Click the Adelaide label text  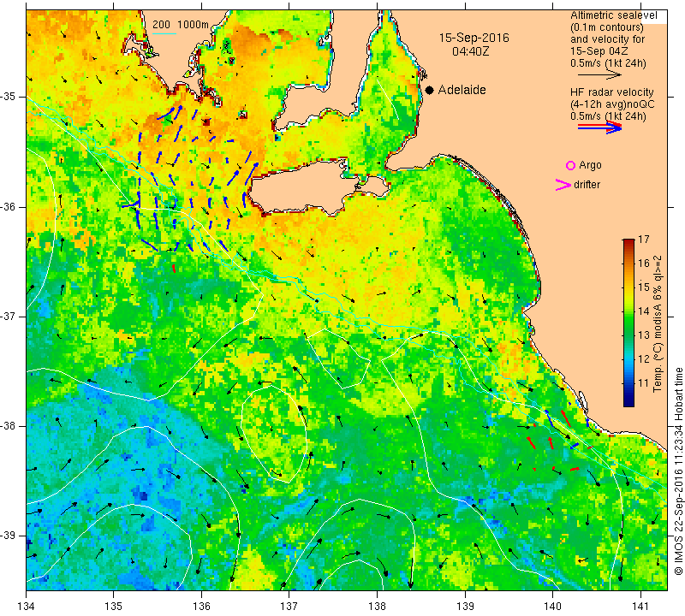tap(462, 90)
